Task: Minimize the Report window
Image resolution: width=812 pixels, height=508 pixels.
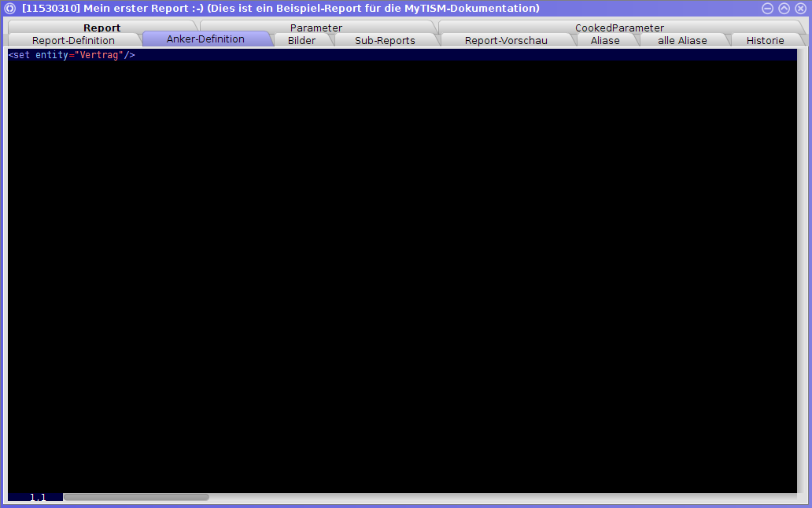Action: 766,8
